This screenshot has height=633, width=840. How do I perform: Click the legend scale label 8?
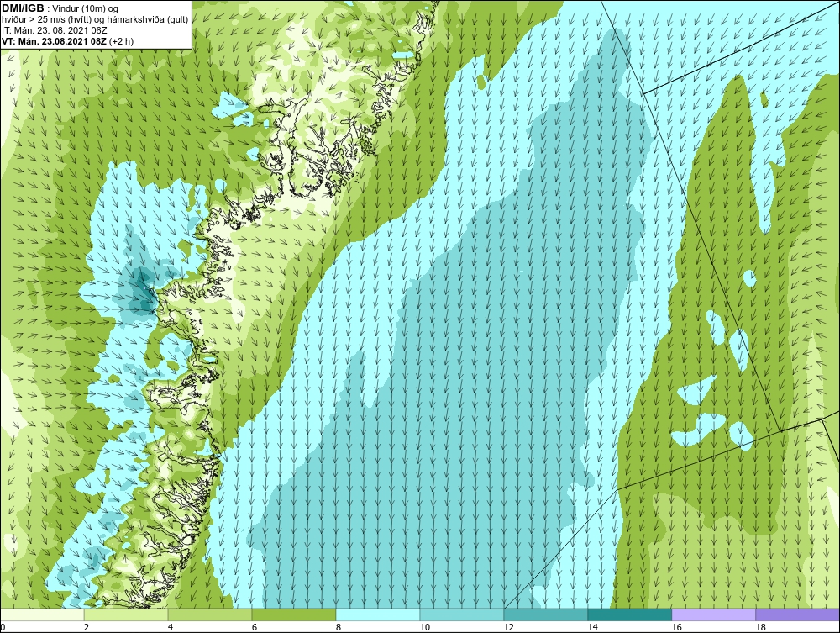(x=338, y=627)
